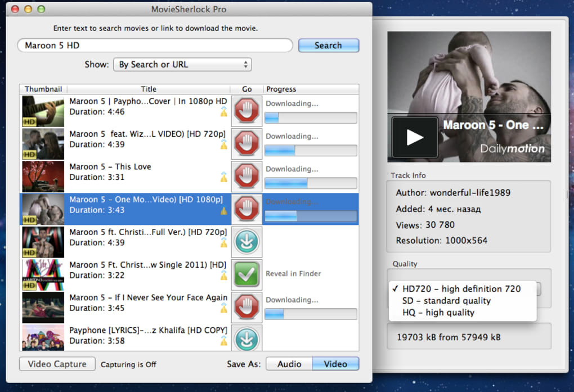574x392 pixels.
Task: Click yellow info icon on Payphone Cover row
Action: pos(223,111)
